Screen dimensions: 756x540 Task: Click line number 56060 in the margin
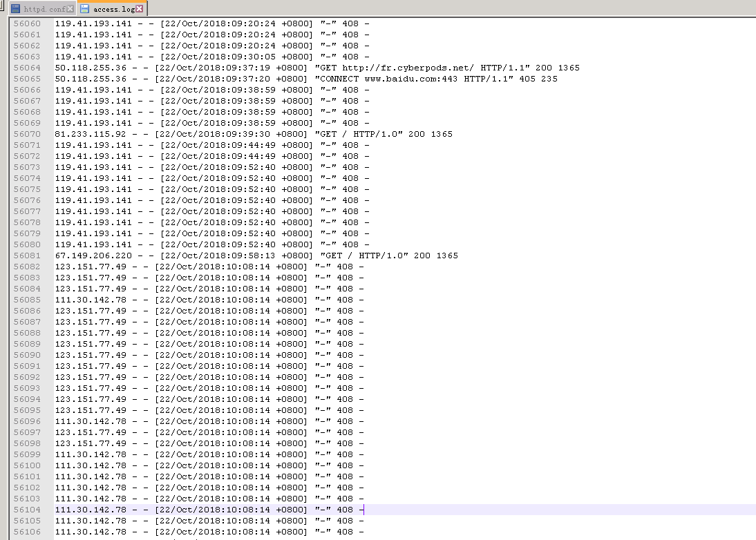[x=27, y=23]
